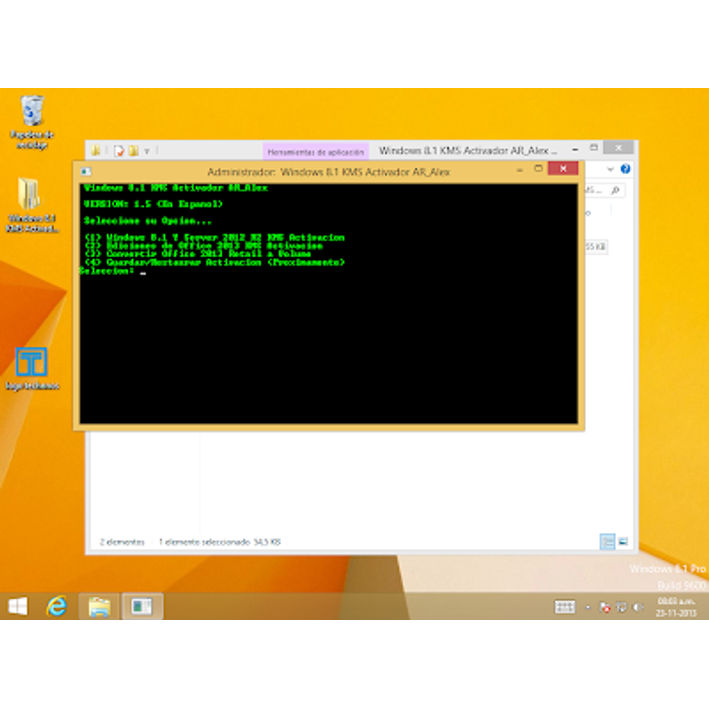Maximize the Administrador command window
709x709 pixels.
point(538,169)
